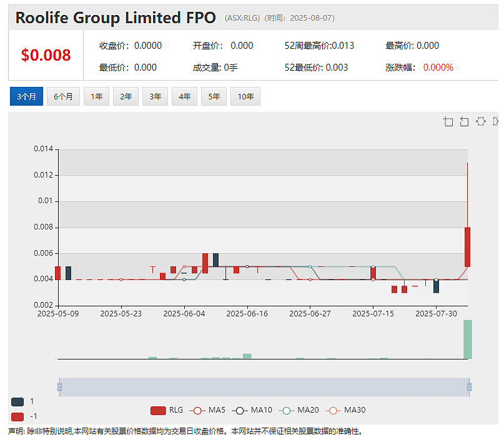This screenshot has width=504, height=442.
Task: Click the 0.006 y-axis label
Action: [x=43, y=253]
